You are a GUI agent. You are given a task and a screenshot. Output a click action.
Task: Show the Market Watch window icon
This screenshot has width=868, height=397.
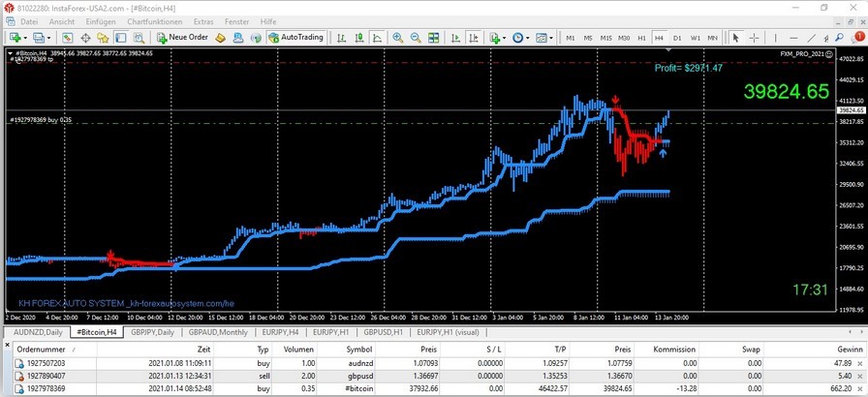coord(68,38)
